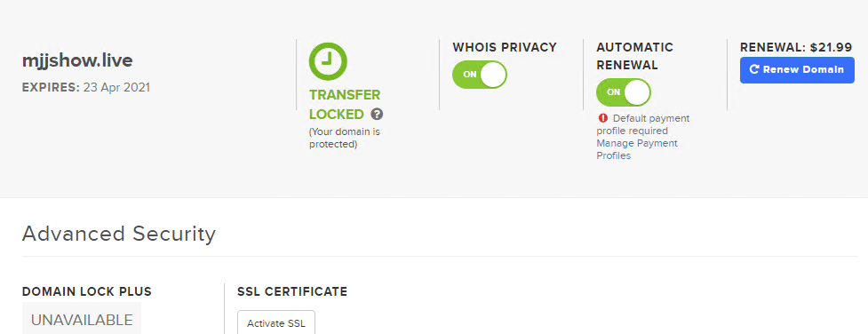Click the 'Your domain is protected' note

[x=345, y=139]
